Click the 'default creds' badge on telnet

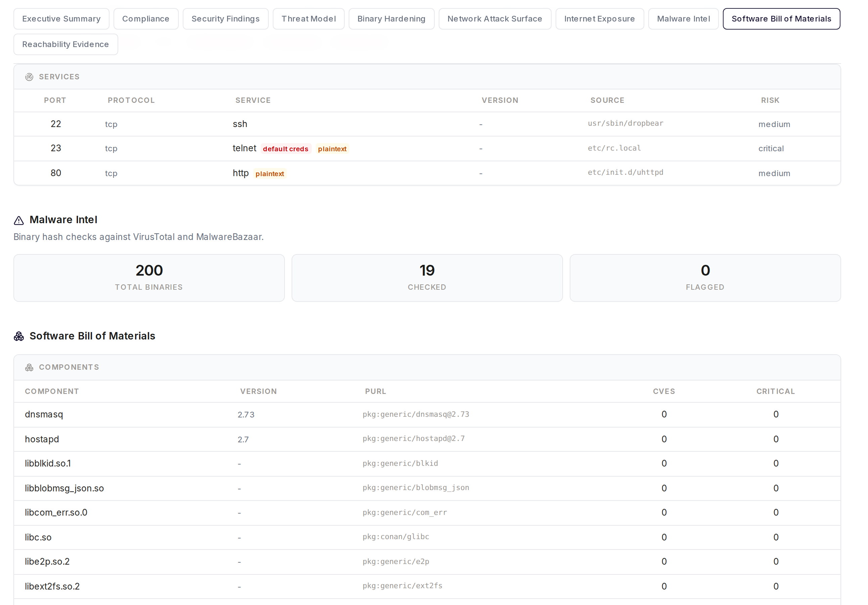[286, 149]
